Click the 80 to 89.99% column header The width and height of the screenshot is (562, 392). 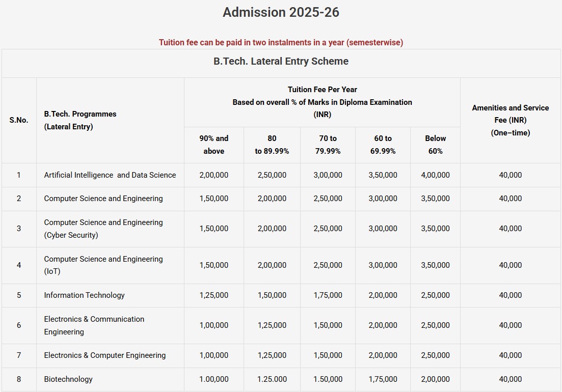(x=272, y=145)
